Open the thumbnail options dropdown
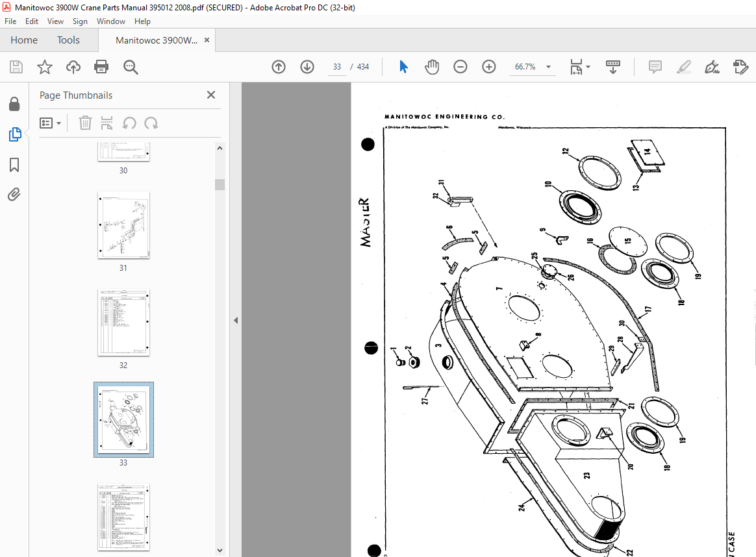This screenshot has height=557, width=756. 50,123
